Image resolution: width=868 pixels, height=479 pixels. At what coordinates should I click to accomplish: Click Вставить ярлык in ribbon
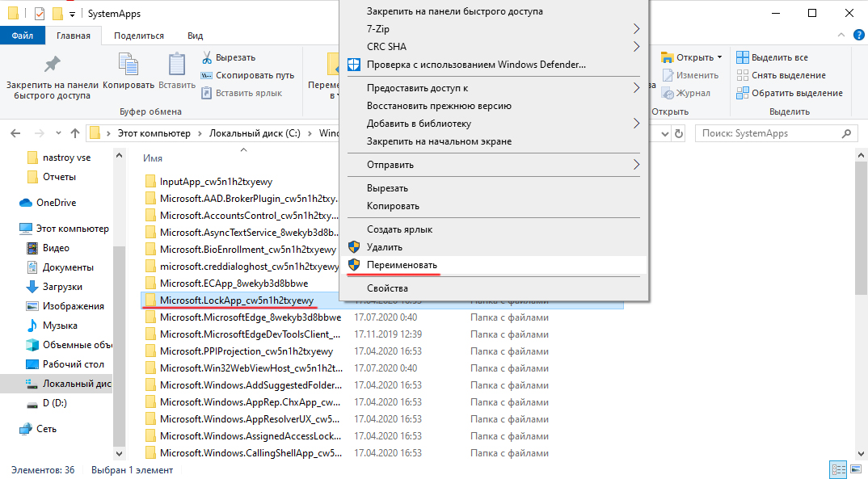[242, 93]
